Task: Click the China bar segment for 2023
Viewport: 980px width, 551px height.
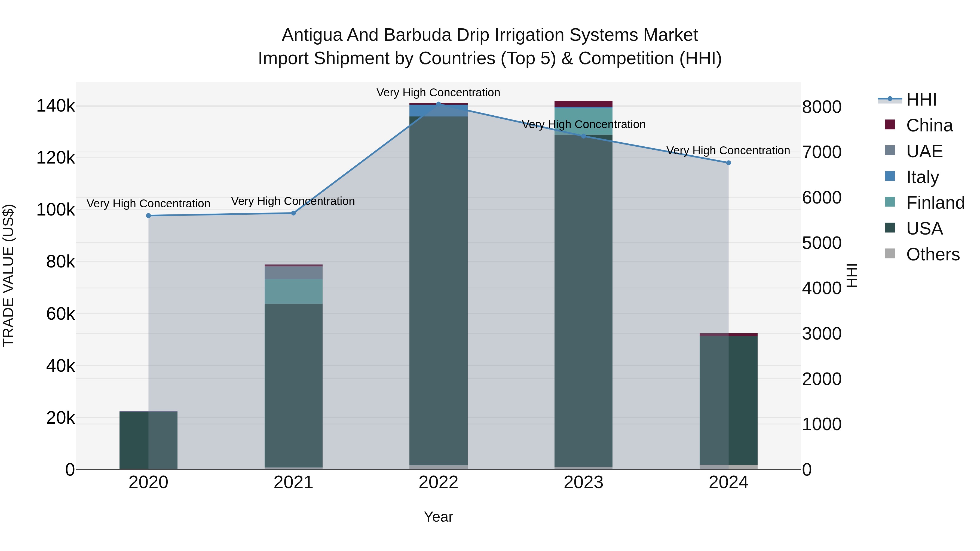Action: tap(584, 104)
